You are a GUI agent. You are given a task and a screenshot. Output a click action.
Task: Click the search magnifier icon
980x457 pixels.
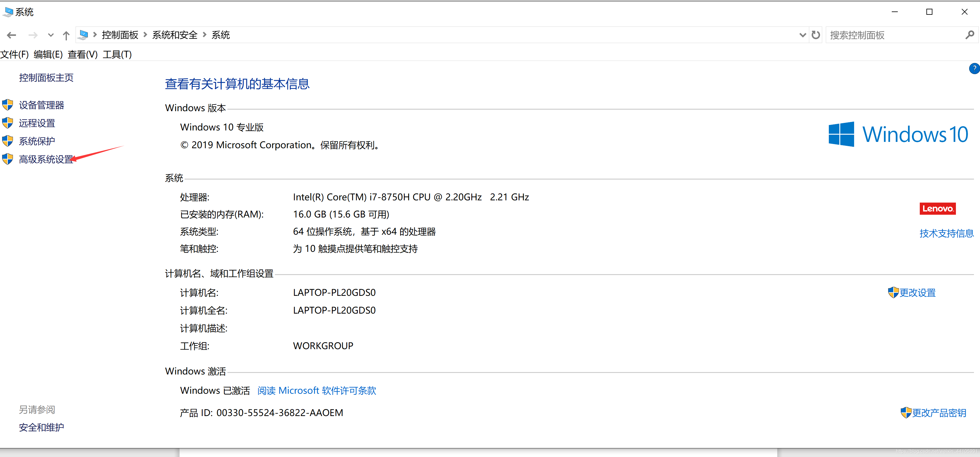(x=969, y=35)
